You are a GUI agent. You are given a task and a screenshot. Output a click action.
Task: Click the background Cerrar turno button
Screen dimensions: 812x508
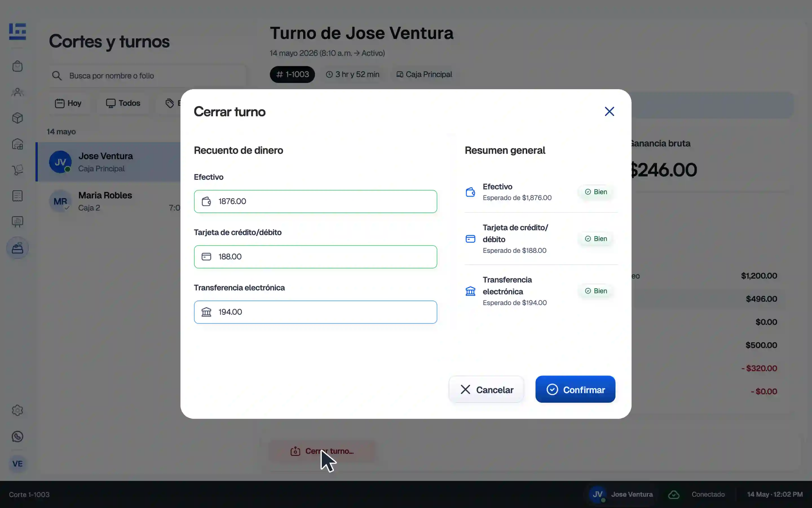(x=322, y=451)
